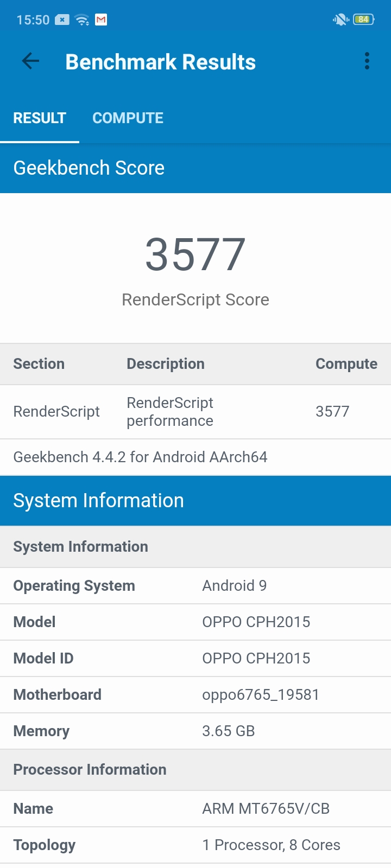Tap the 15:50 clock in status bar
Screen dimensions: 391x868
(33, 20)
